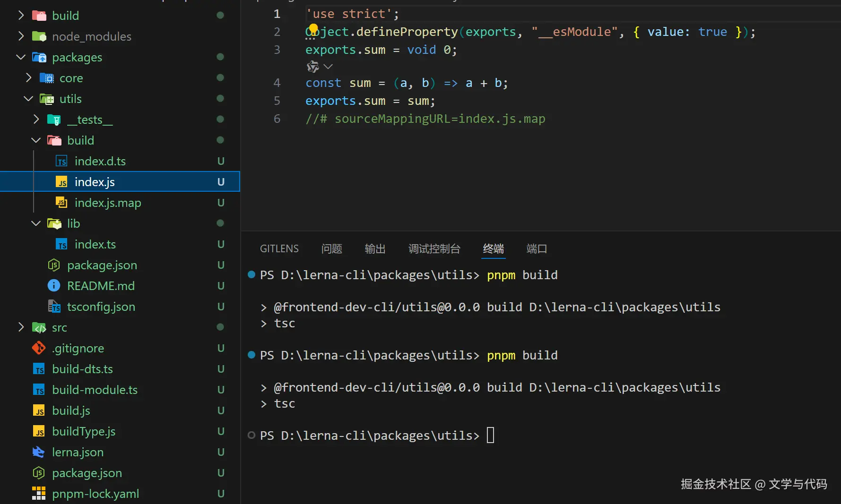
Task: Open root package.json file name
Action: (x=87, y=473)
